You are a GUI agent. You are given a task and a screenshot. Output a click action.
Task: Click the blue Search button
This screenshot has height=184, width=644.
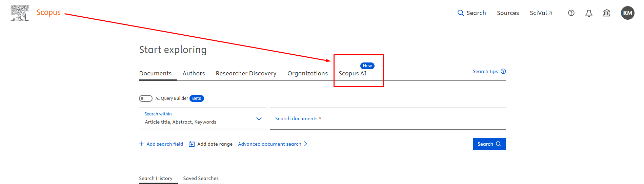pos(489,144)
